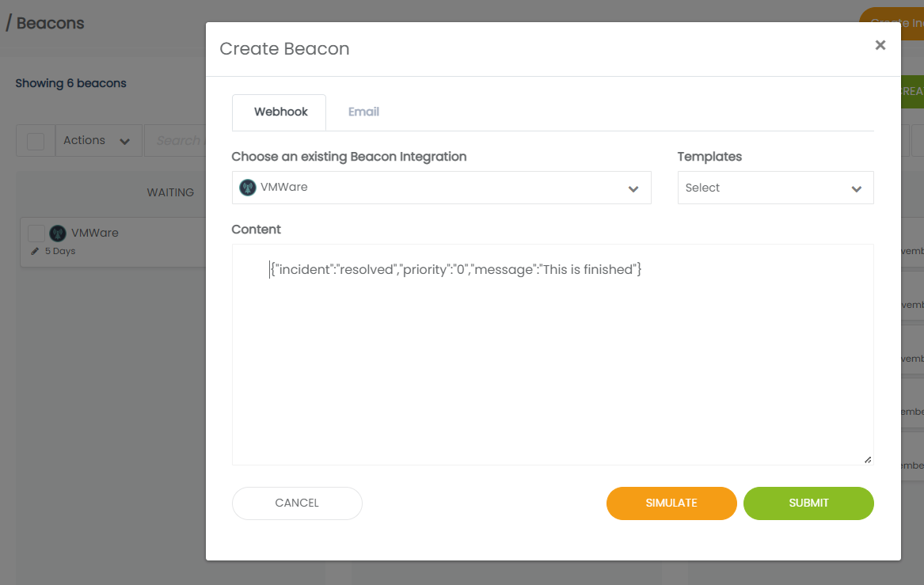Image resolution: width=924 pixels, height=585 pixels.
Task: Click the 'Showing 6 beacons' text
Action: point(70,83)
